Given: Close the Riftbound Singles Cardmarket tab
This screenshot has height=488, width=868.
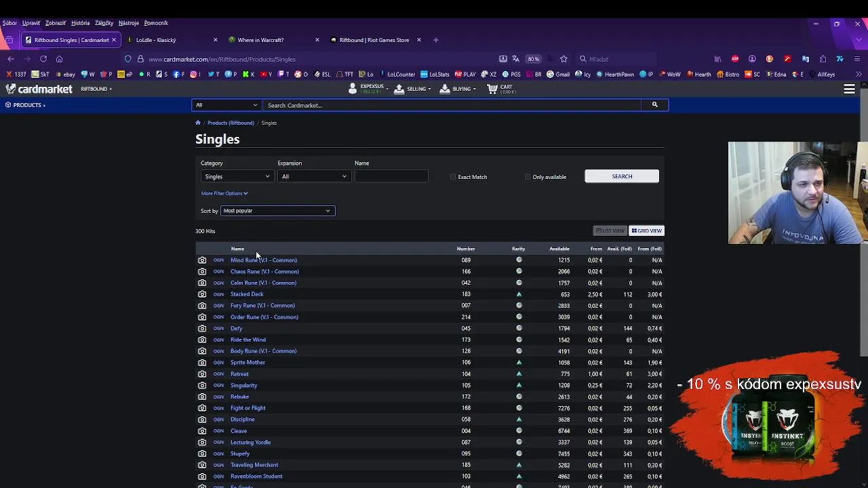Looking at the screenshot, I should click(113, 40).
